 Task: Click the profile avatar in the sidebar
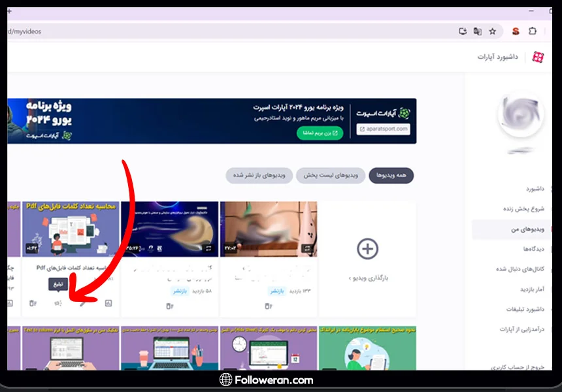pos(520,116)
